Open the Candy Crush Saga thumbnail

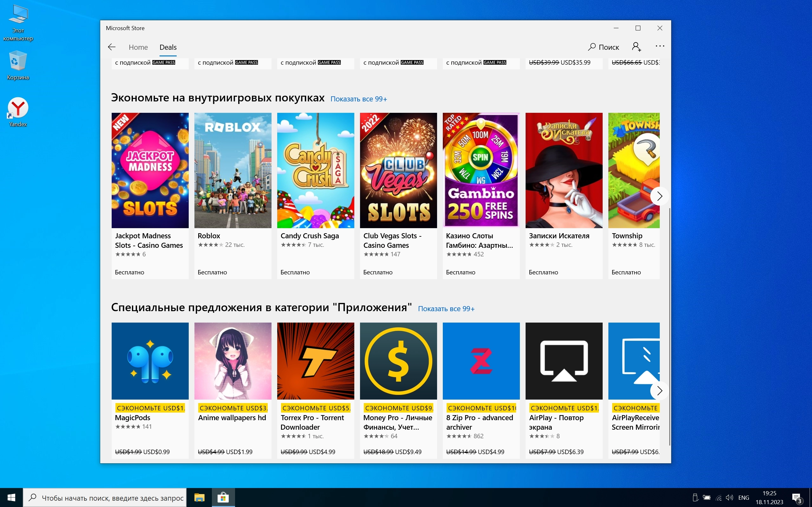pyautogui.click(x=315, y=170)
